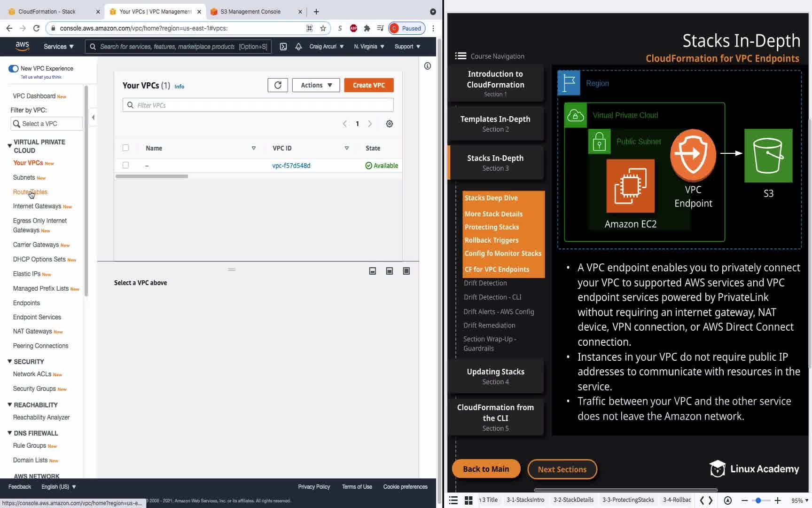Screen dimensions: 812x508
Task: Open the vpc-f57d548d VPC link
Action: click(x=291, y=166)
